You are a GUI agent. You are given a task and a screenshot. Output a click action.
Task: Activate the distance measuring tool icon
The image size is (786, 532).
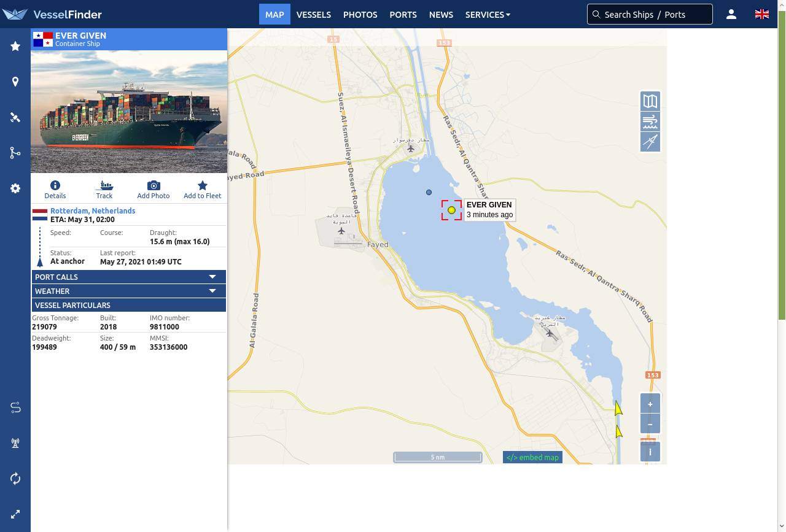pyautogui.click(x=650, y=142)
